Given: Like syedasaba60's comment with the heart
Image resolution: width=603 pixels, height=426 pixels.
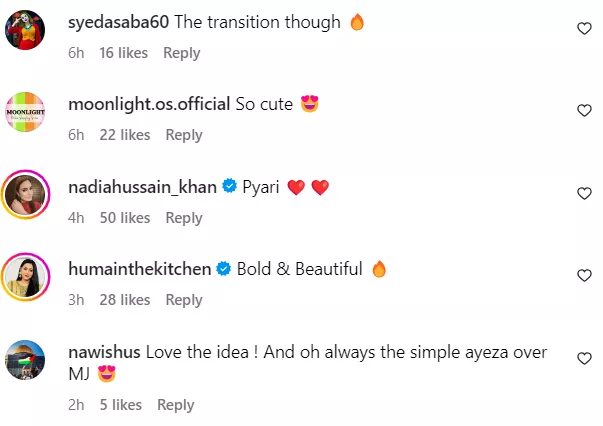Looking at the screenshot, I should pos(585,29).
